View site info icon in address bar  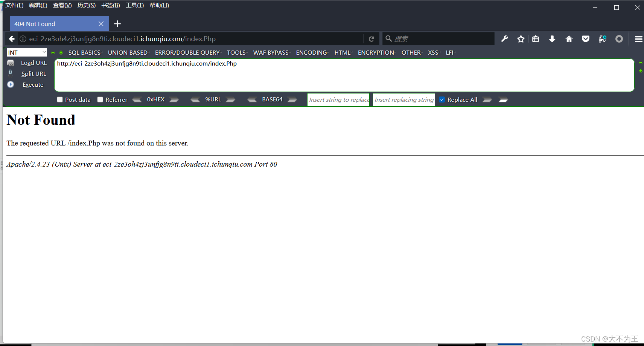[23, 39]
